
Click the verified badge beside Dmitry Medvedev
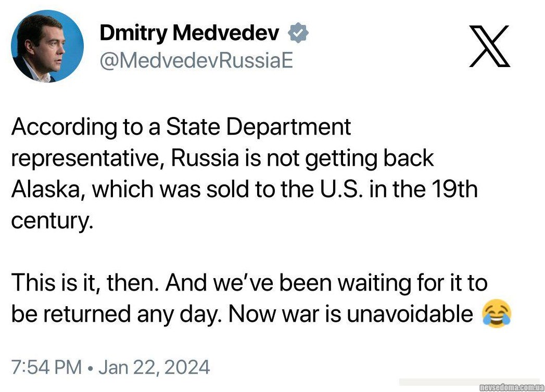tap(298, 33)
